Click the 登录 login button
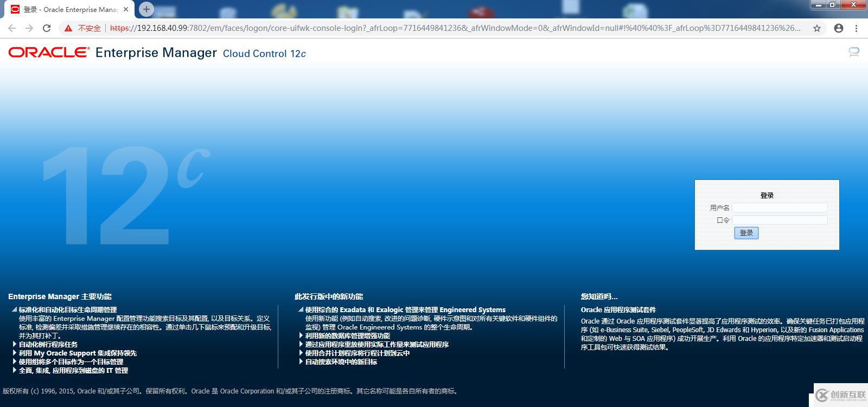The height and width of the screenshot is (407, 868). 746,233
